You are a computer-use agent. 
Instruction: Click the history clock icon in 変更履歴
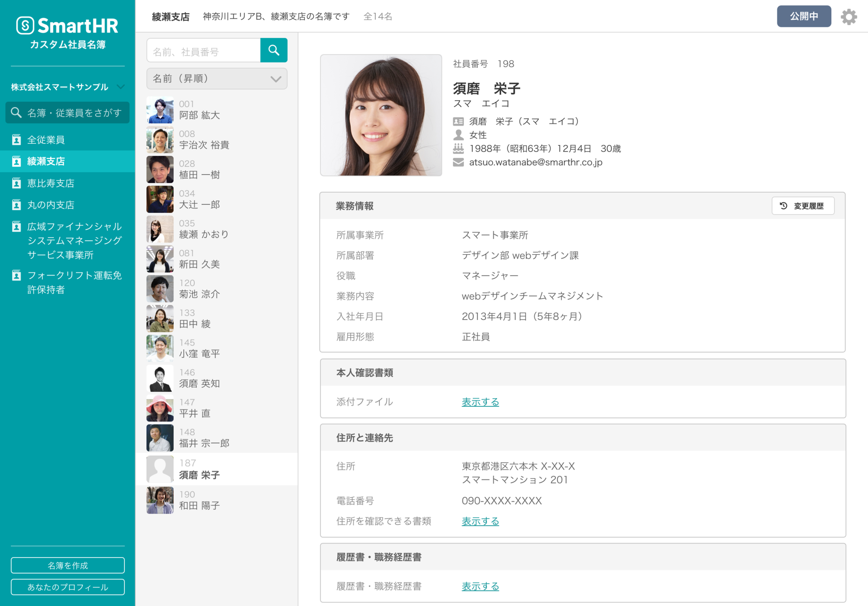[784, 206]
